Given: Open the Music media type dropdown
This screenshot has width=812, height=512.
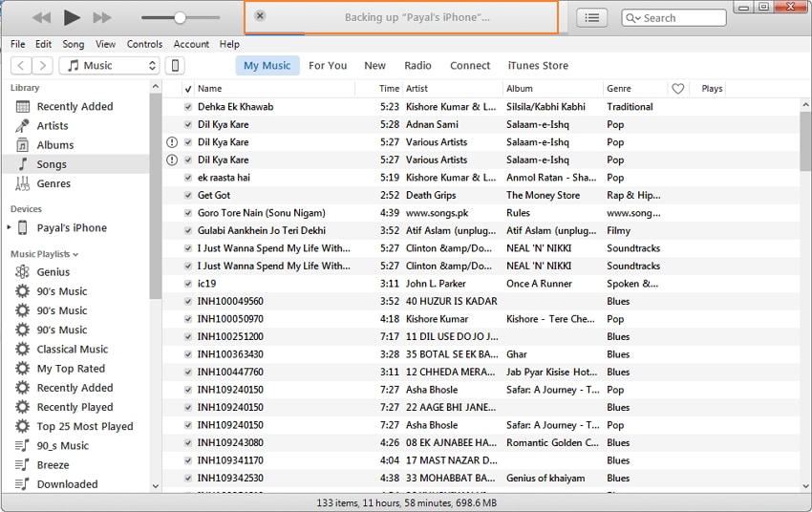Looking at the screenshot, I should point(109,65).
